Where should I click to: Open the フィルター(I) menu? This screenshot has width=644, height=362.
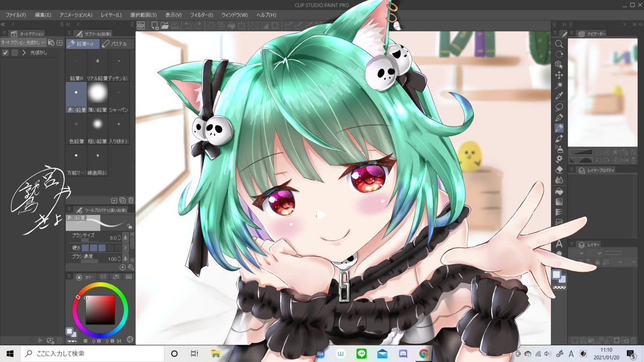[202, 15]
